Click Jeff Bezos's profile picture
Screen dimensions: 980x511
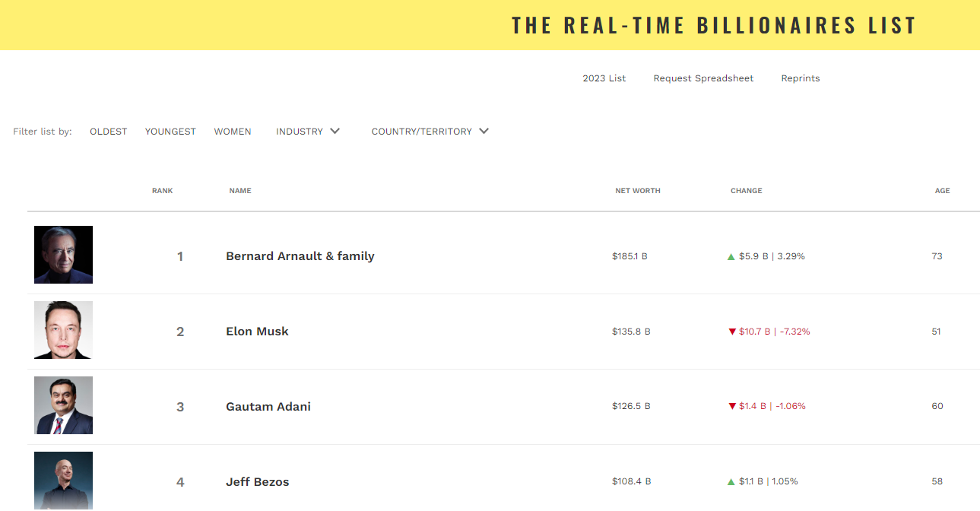[x=63, y=480]
